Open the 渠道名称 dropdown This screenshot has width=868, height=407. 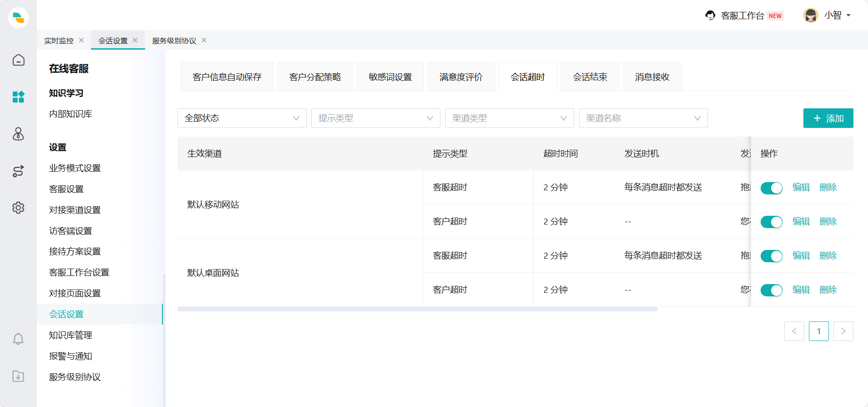pos(643,118)
